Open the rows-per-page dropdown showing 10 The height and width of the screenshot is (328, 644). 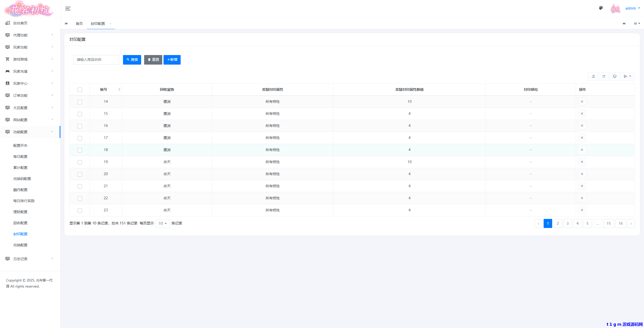pyautogui.click(x=163, y=223)
